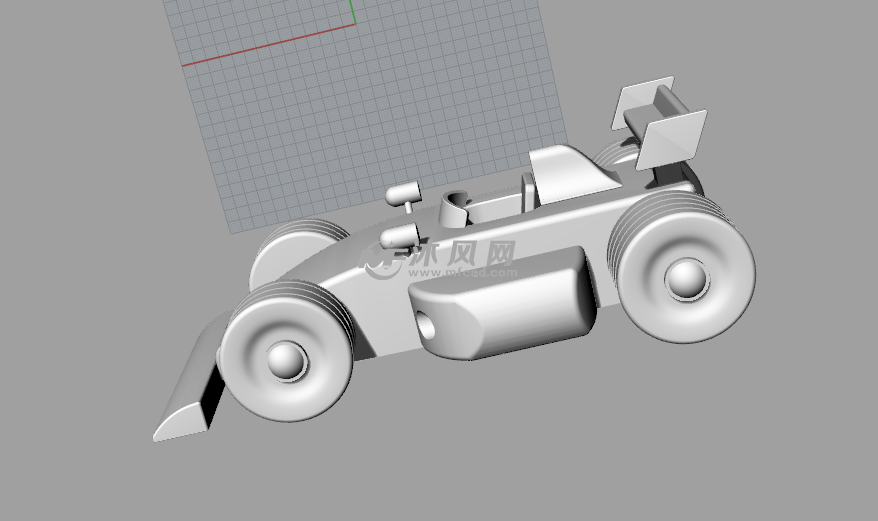
Task: Click the red X-axis line on grid
Action: 270,45
